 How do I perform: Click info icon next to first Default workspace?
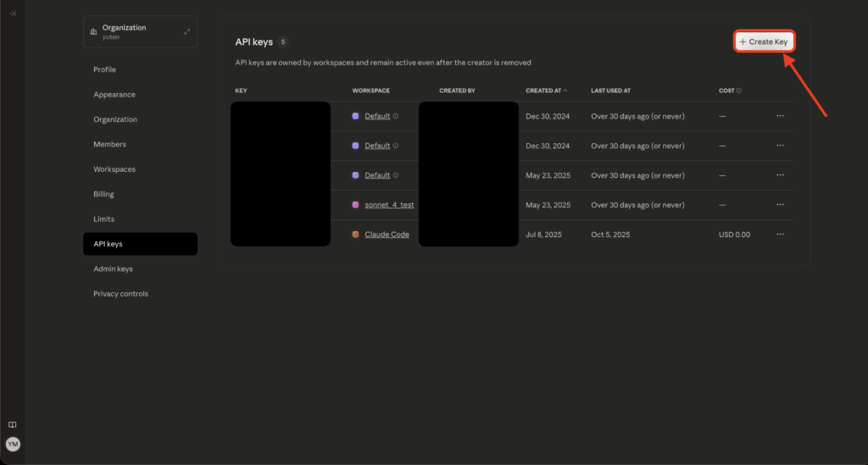[x=396, y=116]
